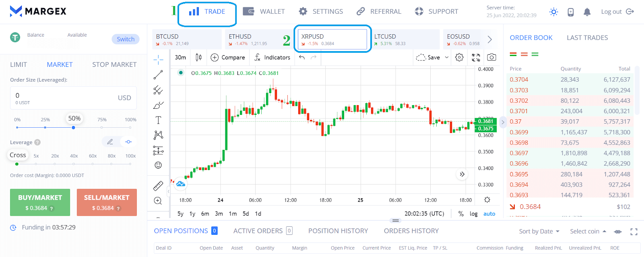The image size is (644, 257).
Task: Toggle leverage slider mode icon
Action: click(x=128, y=142)
